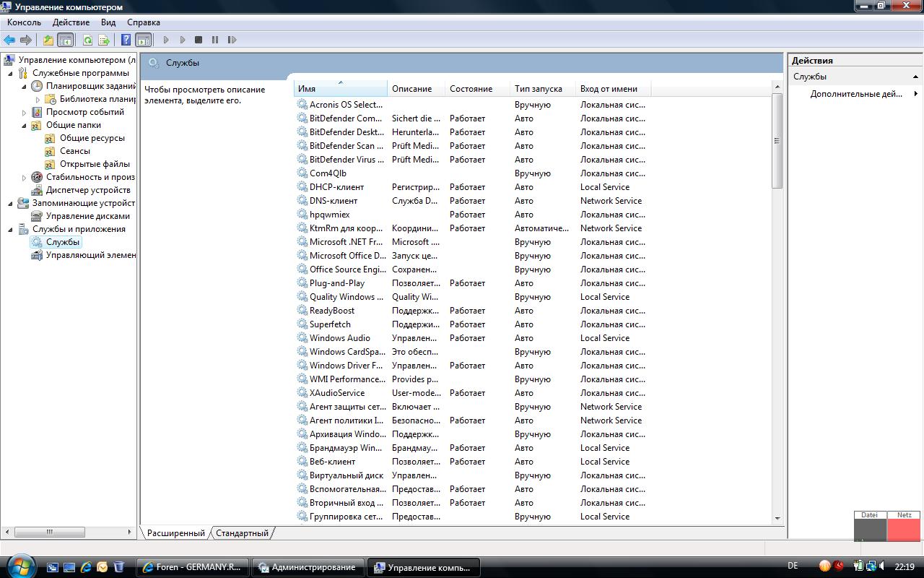Open the Вид menu
Screen dimensions: 924x578
pyautogui.click(x=108, y=22)
